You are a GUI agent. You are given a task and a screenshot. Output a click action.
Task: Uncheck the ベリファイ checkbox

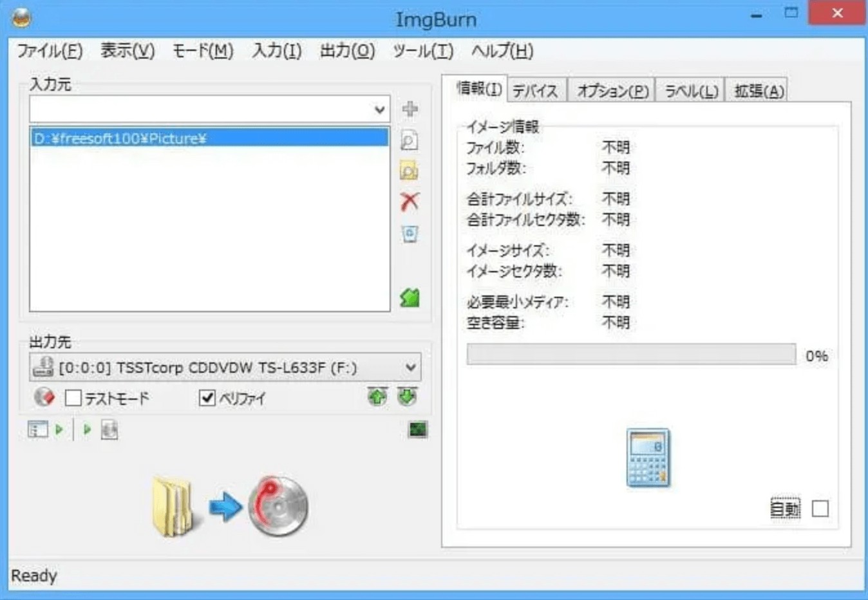pos(207,398)
